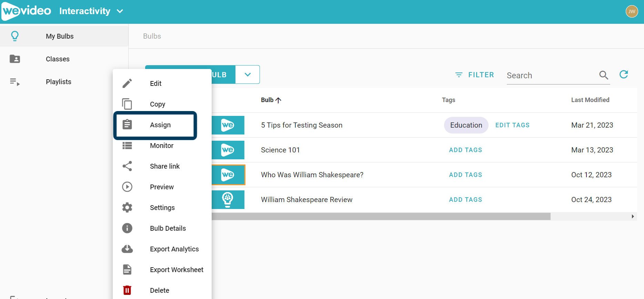
Task: Click the refresh icon next to search
Action: (624, 74)
